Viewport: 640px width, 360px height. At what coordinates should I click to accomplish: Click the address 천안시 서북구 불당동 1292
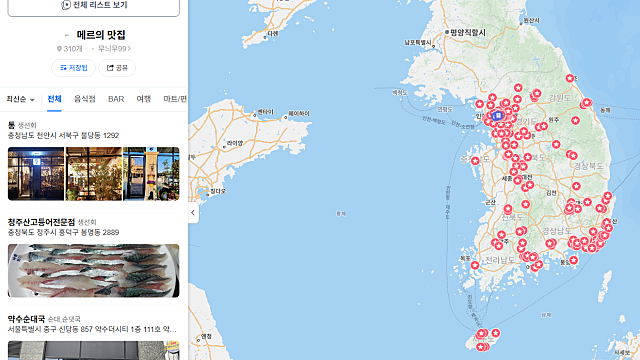coord(63,136)
